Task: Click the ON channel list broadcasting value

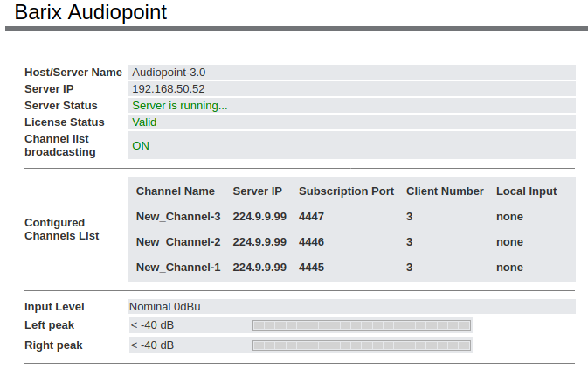Action: 141,146
